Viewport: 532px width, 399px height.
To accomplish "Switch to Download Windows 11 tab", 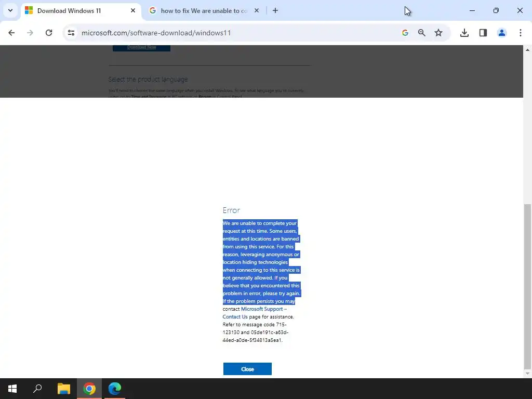I will 81,11.
